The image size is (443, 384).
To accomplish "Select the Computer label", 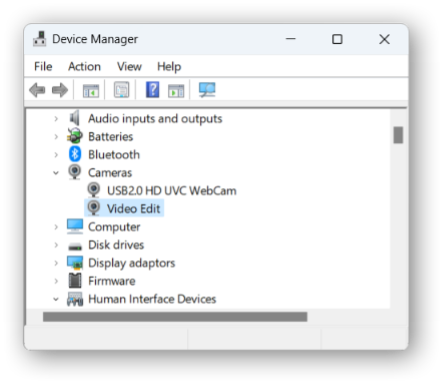I will pyautogui.click(x=114, y=227).
